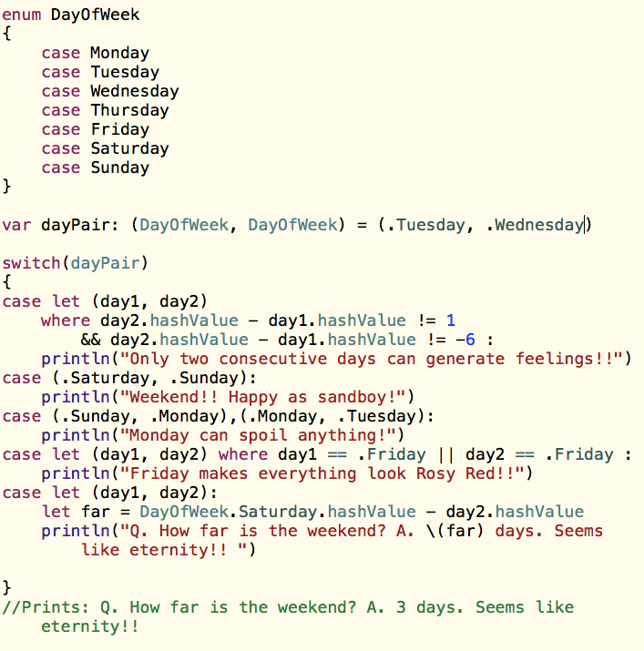The width and height of the screenshot is (644, 651).
Task: Click the string "Only two consecutive days can generate feelings!!"
Action: pyautogui.click(x=371, y=359)
